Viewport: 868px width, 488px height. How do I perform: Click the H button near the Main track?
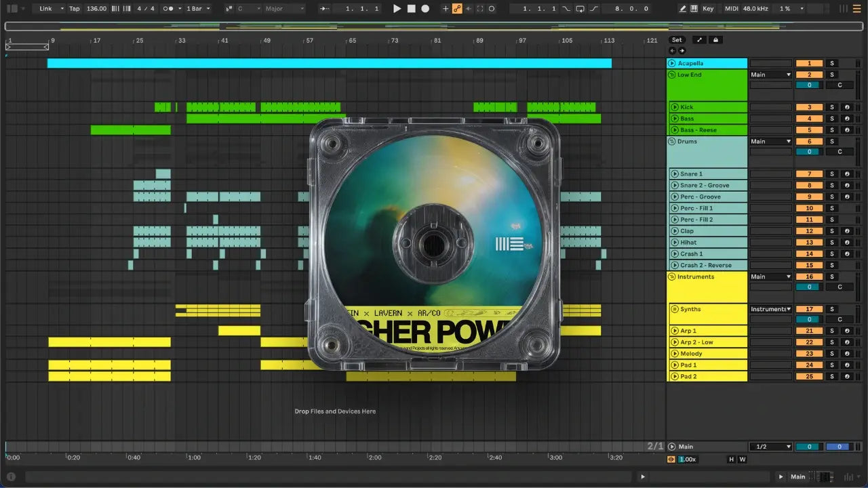(x=731, y=460)
